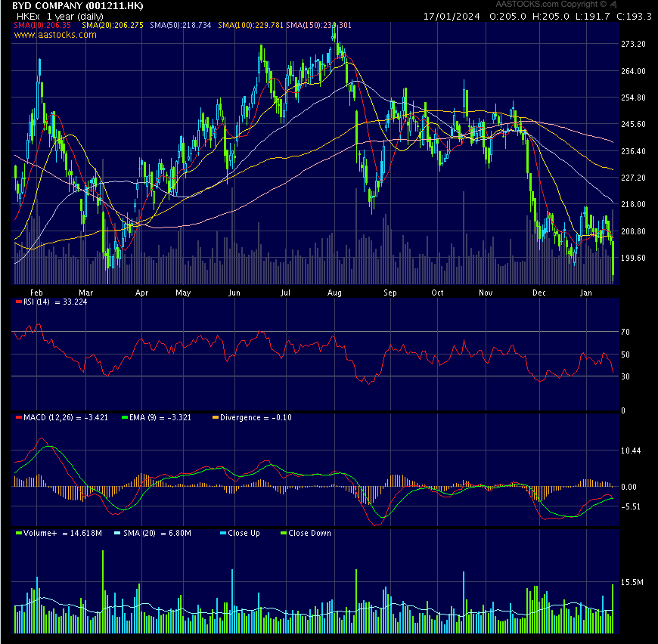This screenshot has height=644, width=658.
Task: Click the BYD COMPANY (001211.HK) chart title
Action: (78, 6)
